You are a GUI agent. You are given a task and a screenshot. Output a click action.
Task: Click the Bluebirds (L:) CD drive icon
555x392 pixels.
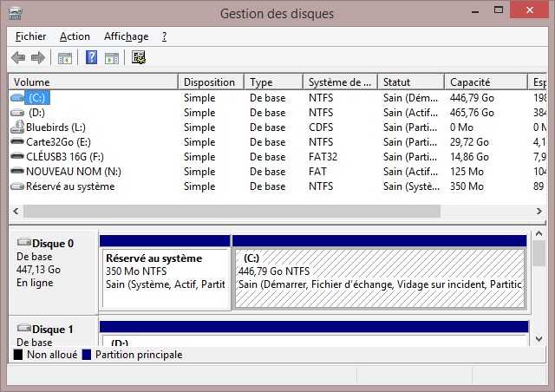17,127
